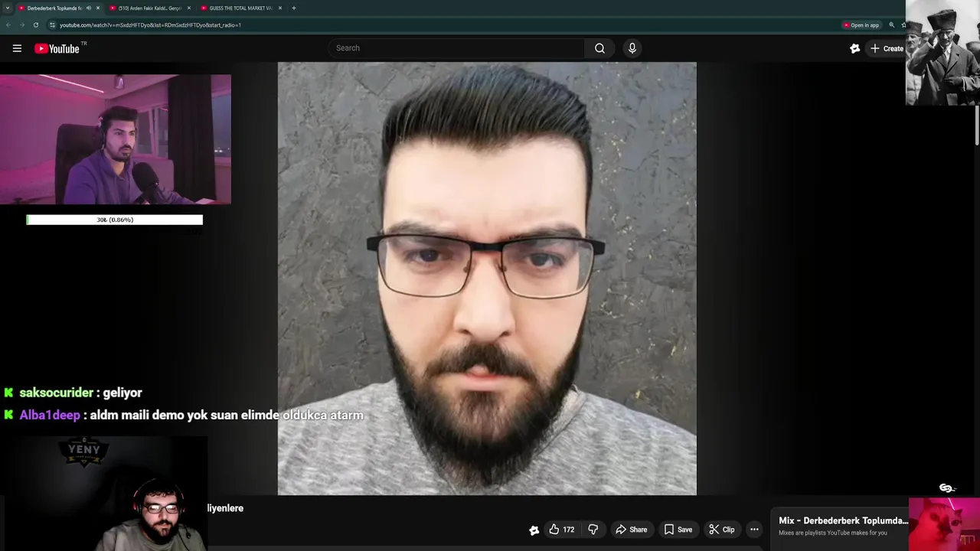
Task: View site information icon in address bar
Action: coord(52,24)
